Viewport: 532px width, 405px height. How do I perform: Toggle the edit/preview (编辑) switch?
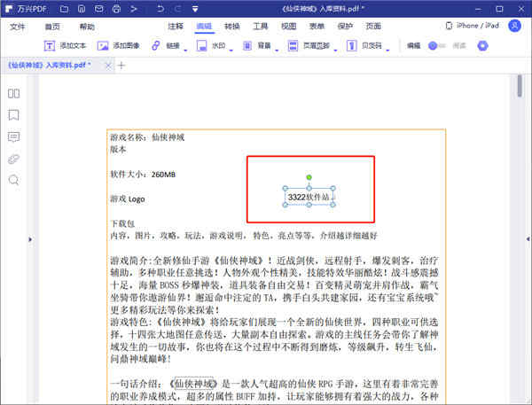(434, 44)
